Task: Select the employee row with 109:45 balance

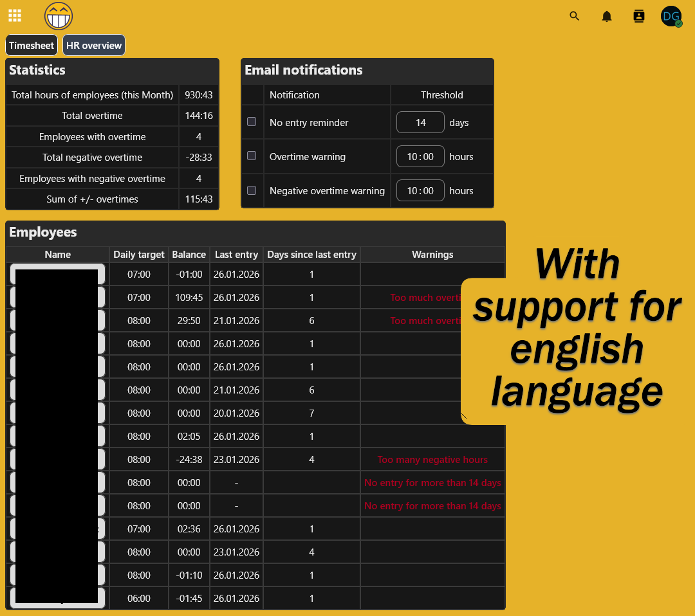Action: (189, 297)
